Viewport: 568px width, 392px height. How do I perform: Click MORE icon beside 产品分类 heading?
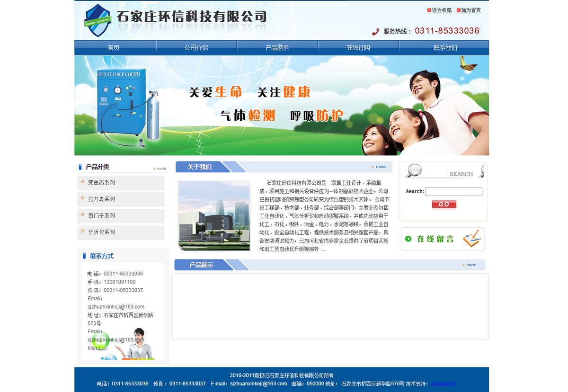coord(160,169)
